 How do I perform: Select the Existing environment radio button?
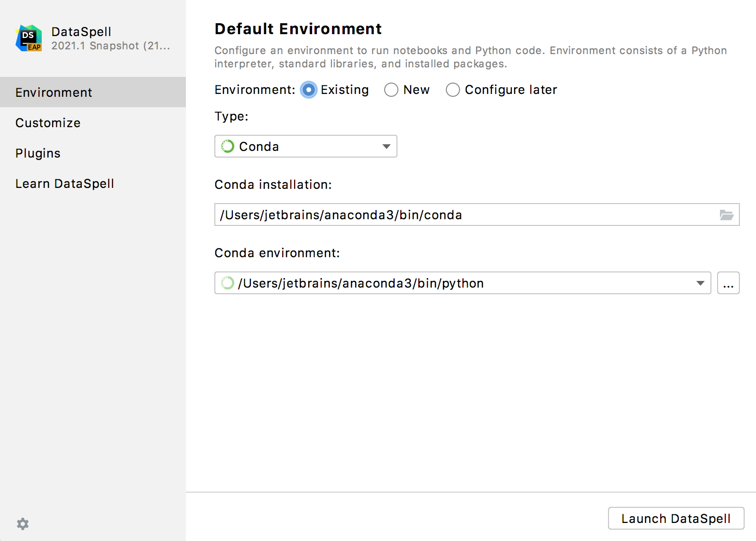pos(309,90)
